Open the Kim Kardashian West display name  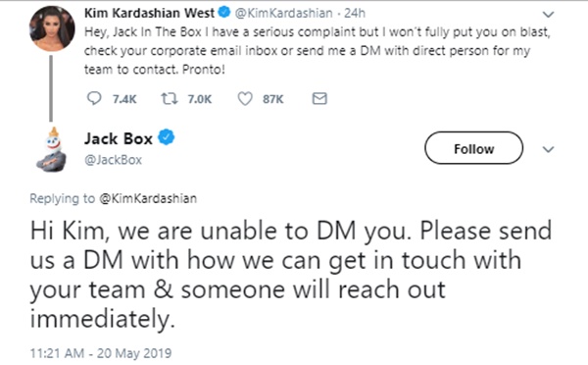point(149,13)
